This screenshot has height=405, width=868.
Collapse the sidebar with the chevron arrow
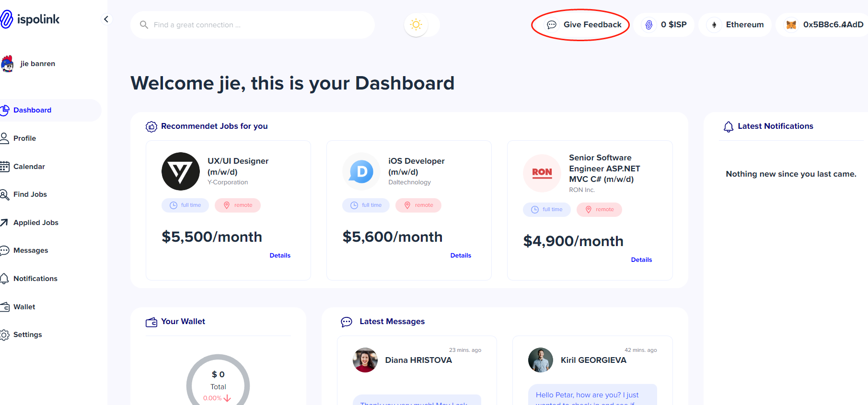[106, 19]
